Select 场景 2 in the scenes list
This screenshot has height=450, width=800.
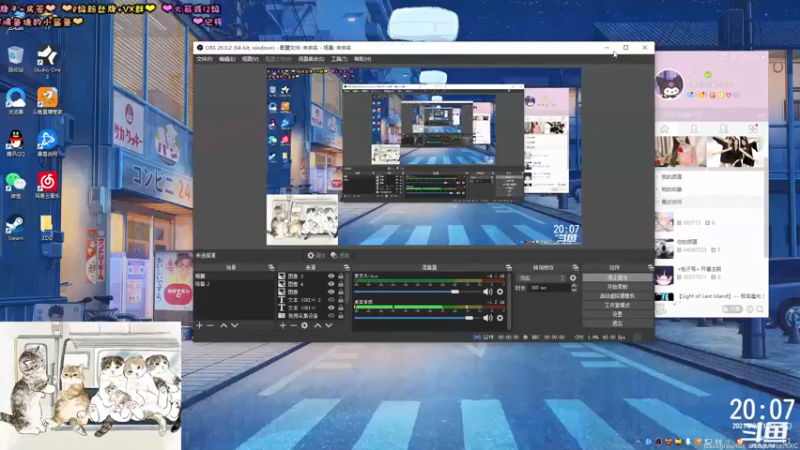pyautogui.click(x=234, y=284)
